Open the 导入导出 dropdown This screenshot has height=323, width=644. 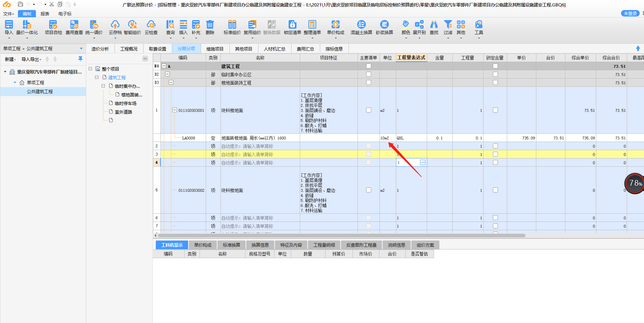[31, 60]
